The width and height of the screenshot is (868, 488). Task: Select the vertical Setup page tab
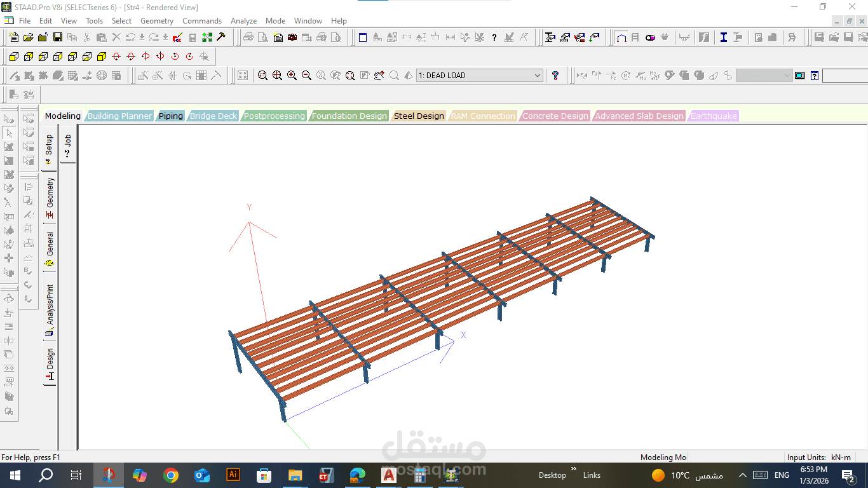pos(49,149)
